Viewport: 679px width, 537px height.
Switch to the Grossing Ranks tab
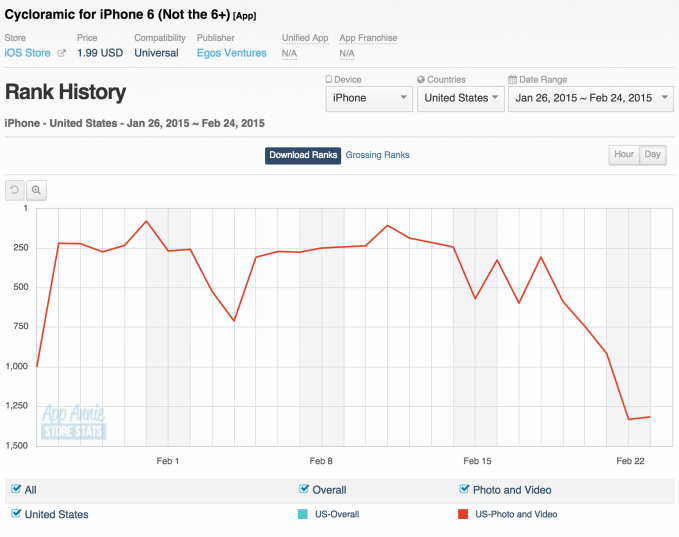click(377, 155)
